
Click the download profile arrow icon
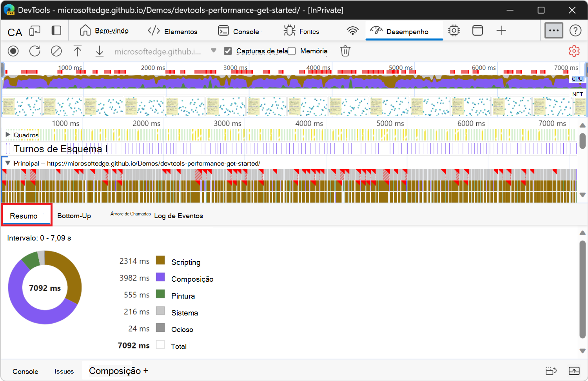click(100, 51)
